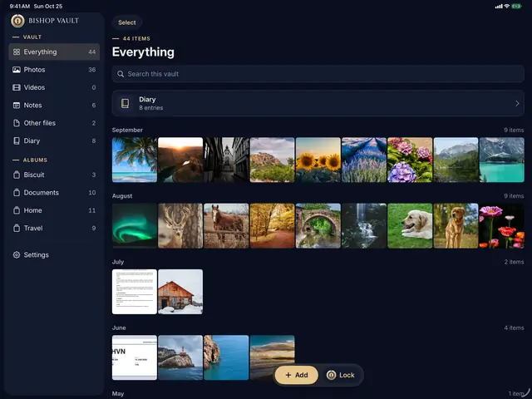Open Settings label in sidebar

pos(36,255)
